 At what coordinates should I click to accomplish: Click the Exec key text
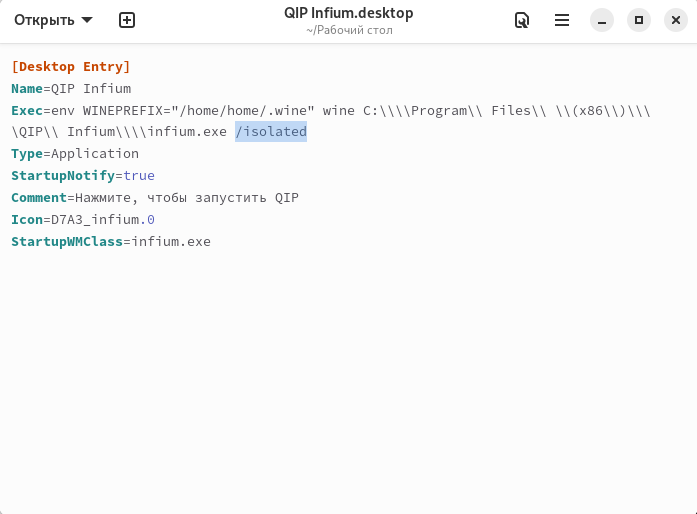click(27, 110)
